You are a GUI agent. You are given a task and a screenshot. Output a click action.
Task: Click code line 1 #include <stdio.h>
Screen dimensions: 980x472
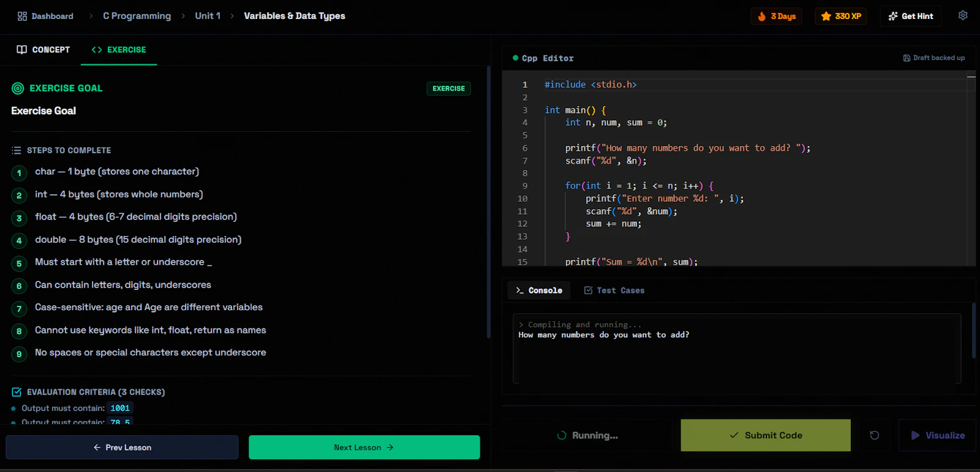coord(590,85)
